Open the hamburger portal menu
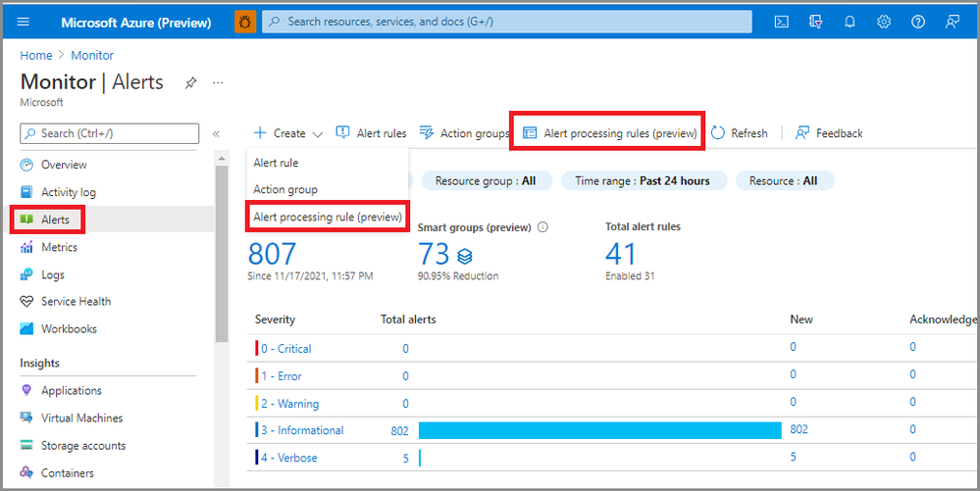 coord(24,22)
